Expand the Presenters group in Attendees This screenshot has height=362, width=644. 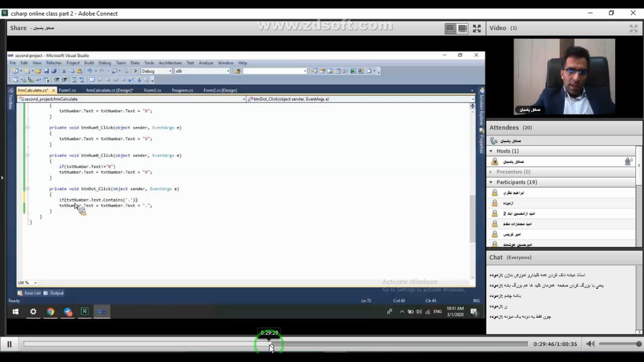(491, 172)
